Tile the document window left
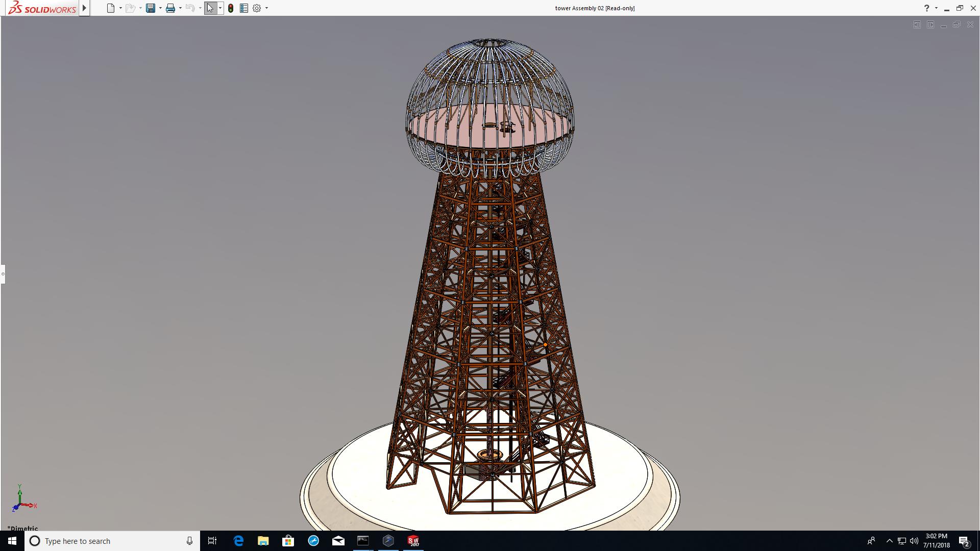 (x=917, y=24)
